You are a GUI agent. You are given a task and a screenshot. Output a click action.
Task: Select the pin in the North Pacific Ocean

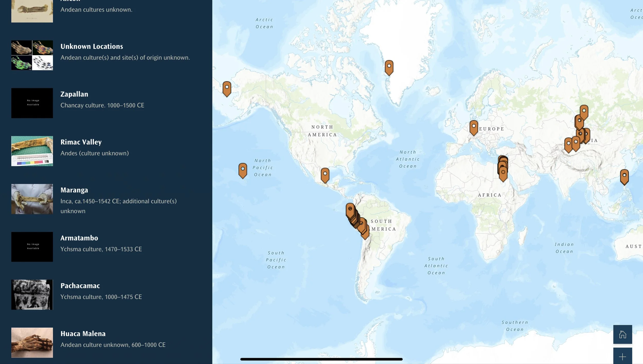tap(243, 170)
